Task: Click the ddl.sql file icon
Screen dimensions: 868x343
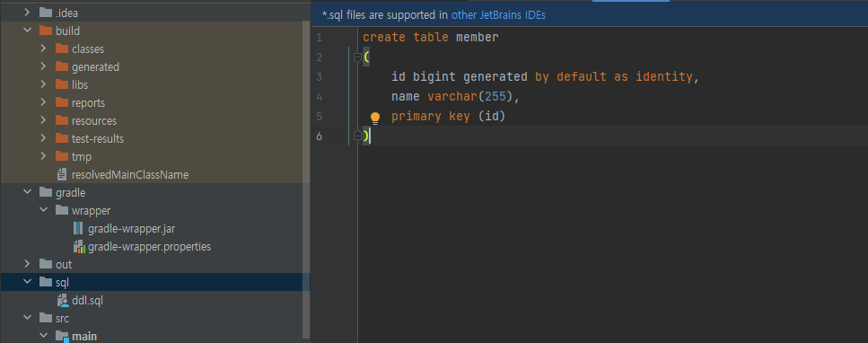Action: click(x=63, y=301)
